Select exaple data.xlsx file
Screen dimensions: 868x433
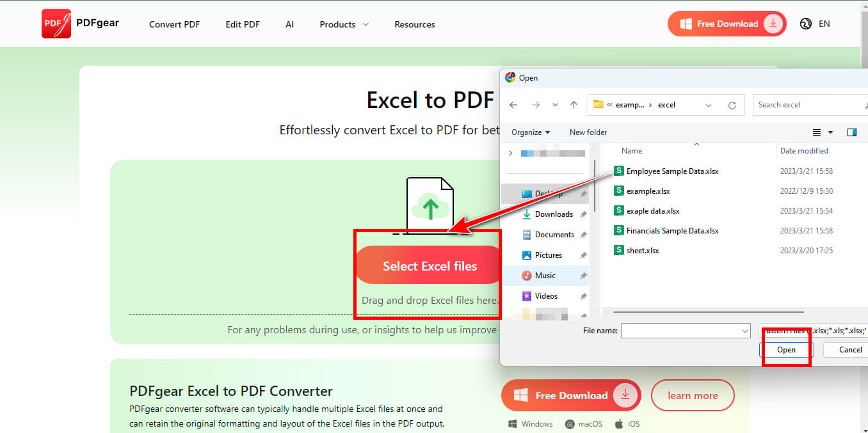pyautogui.click(x=653, y=210)
